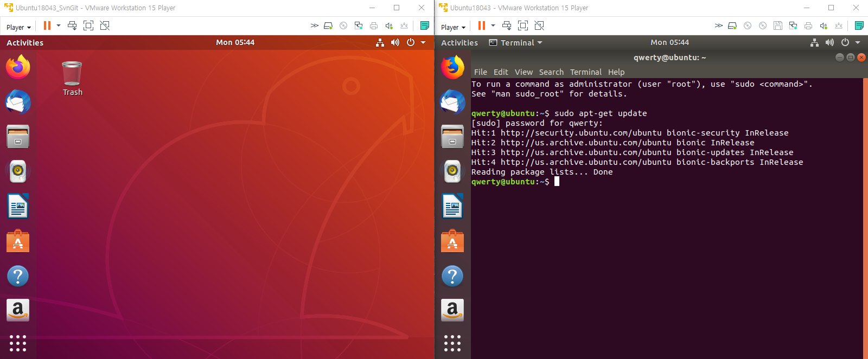Expand power options arrow beside pause in SvnGit
868x359 pixels.
(59, 25)
